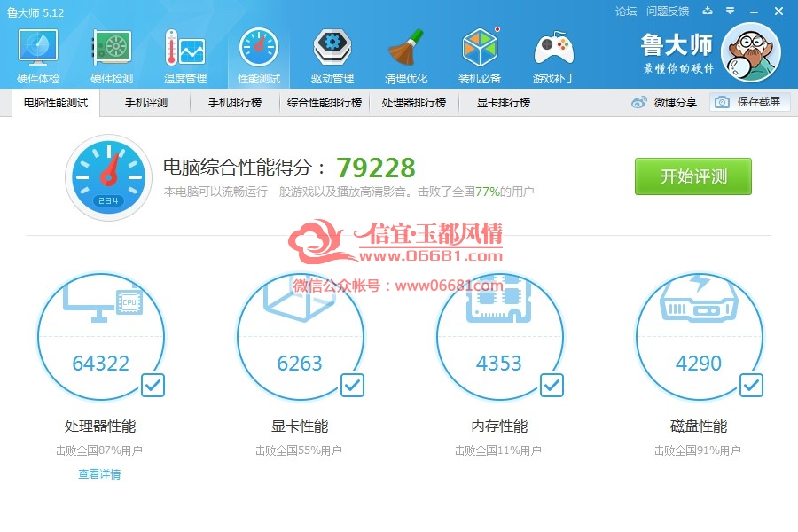Open 驱动管理 driver management icon
The width and height of the screenshot is (798, 532).
pyautogui.click(x=332, y=47)
